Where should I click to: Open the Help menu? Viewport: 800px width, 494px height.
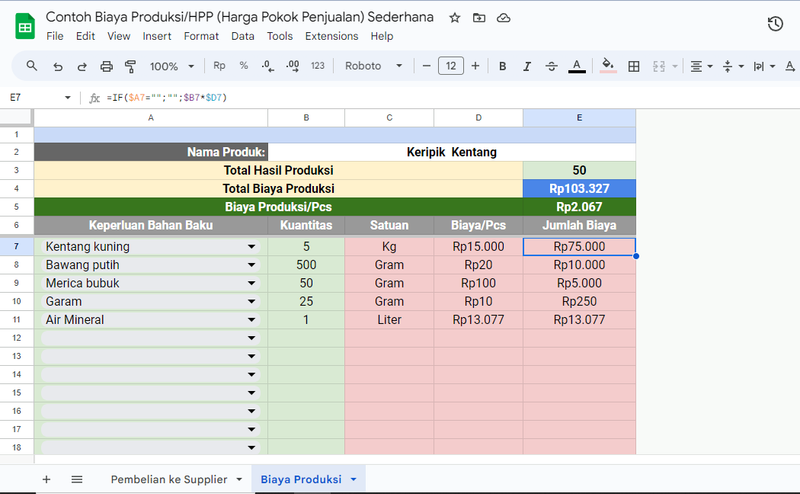382,36
